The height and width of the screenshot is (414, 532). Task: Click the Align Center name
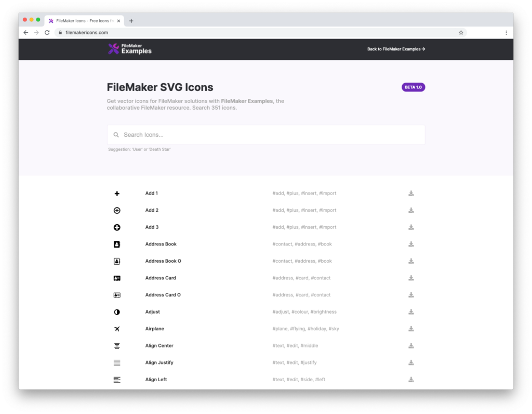tap(159, 346)
